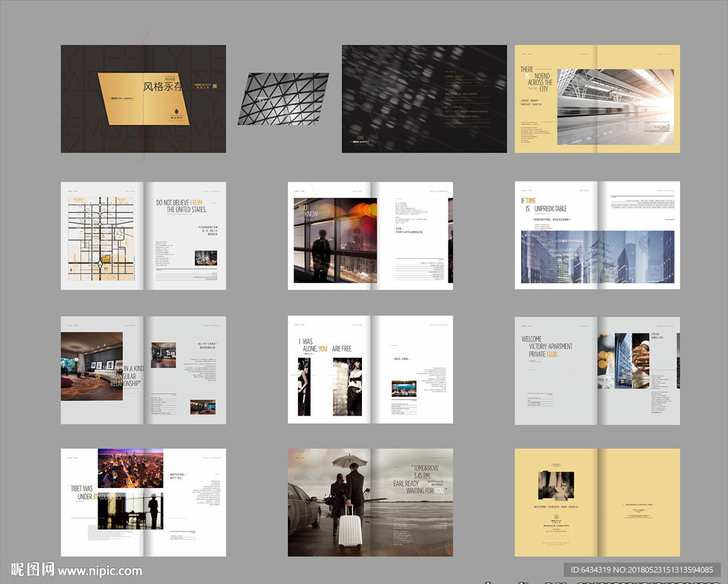
Task: Click the 'www.nipic.com' watermark link
Action: coord(100,571)
